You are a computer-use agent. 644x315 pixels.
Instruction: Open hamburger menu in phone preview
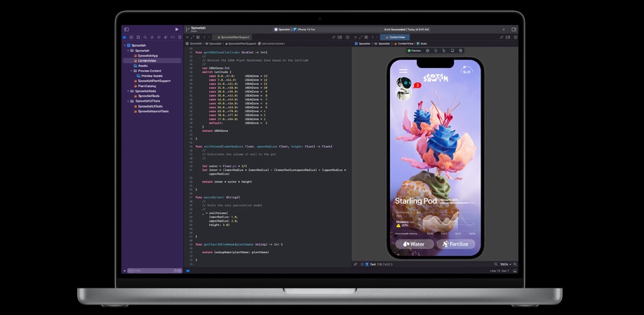[403, 71]
